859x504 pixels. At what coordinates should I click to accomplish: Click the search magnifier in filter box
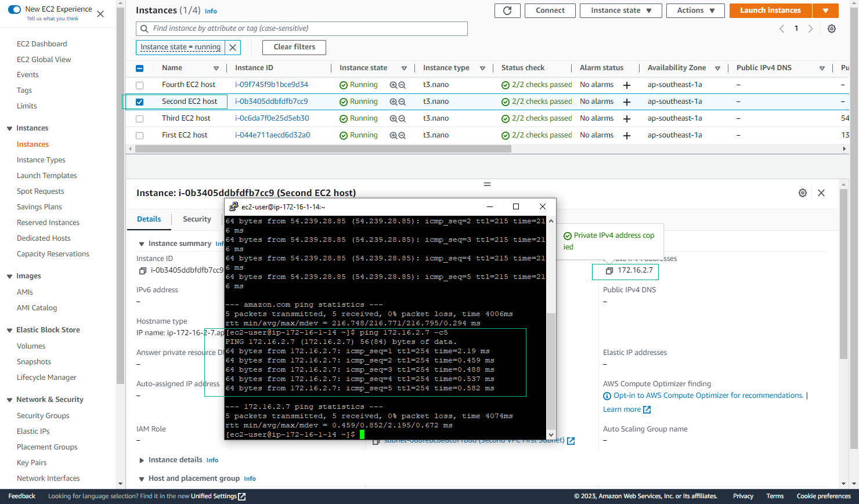click(144, 28)
